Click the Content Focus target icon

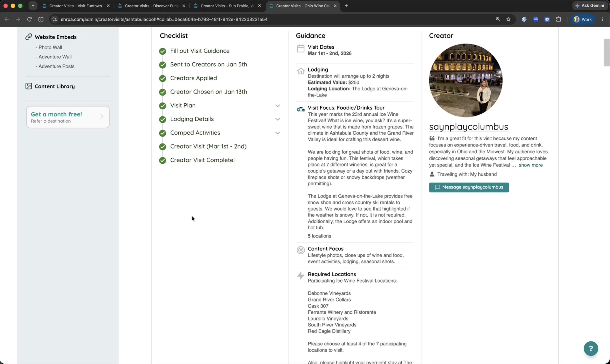(x=301, y=250)
